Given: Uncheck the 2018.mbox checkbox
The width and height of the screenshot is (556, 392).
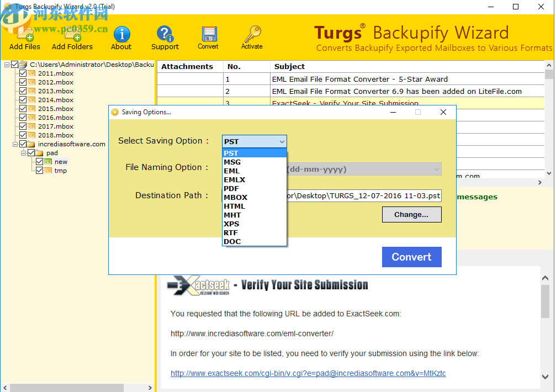Looking at the screenshot, I should 23,135.
